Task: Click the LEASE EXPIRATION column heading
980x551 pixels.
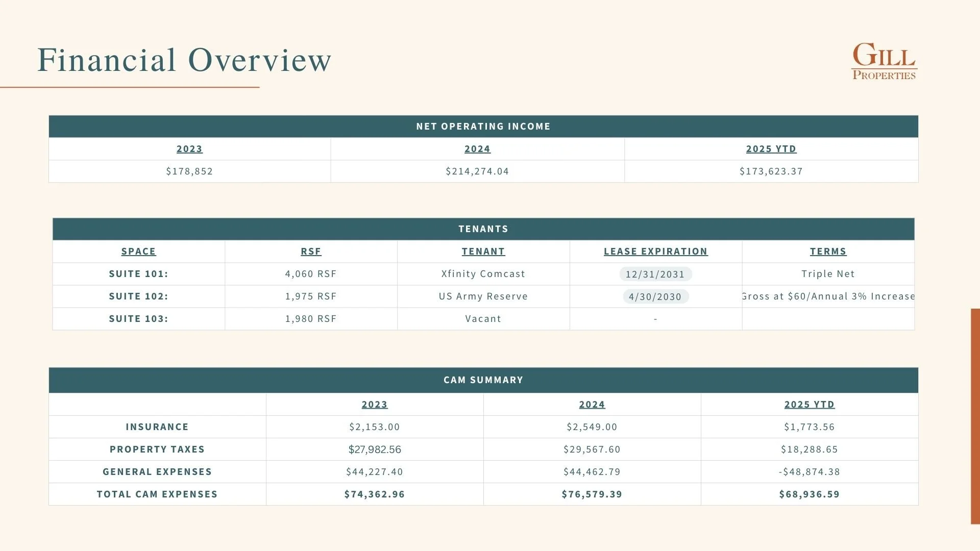Action: (655, 252)
